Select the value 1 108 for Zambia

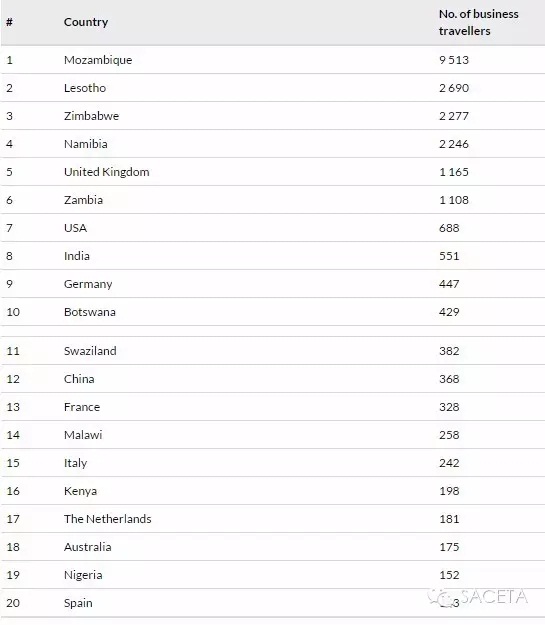click(454, 200)
